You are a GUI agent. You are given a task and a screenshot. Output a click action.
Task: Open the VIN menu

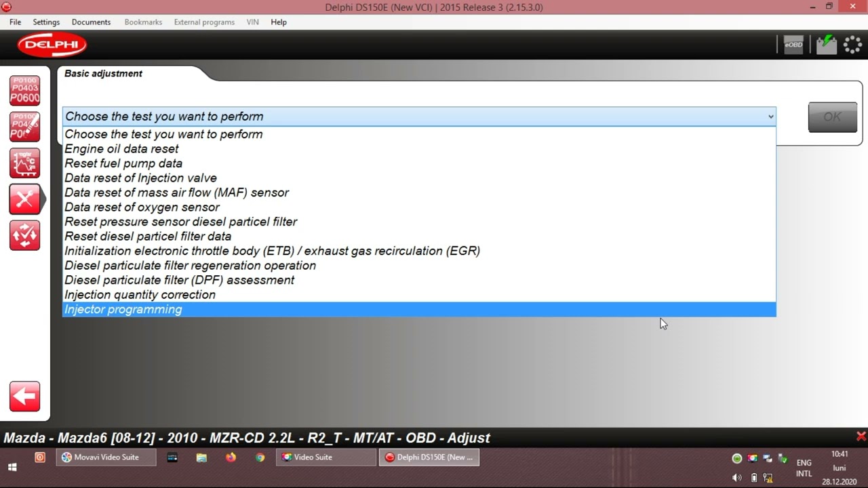pos(252,22)
